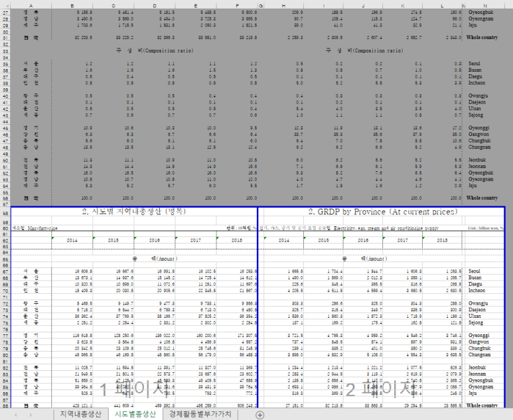513x420 pixels.
Task: Open the 경제활동별부가가치 sheet tab
Action: 200,414
